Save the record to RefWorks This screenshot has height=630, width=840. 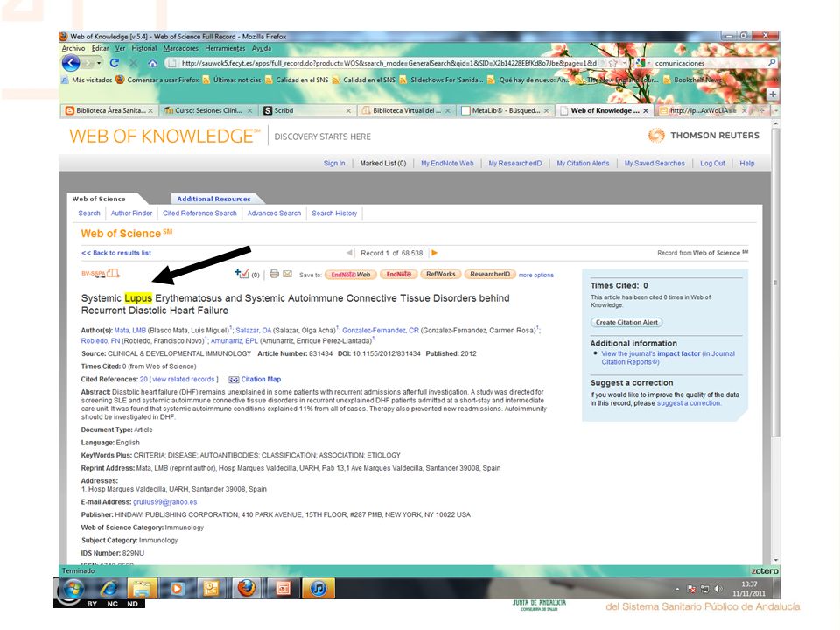click(x=440, y=274)
